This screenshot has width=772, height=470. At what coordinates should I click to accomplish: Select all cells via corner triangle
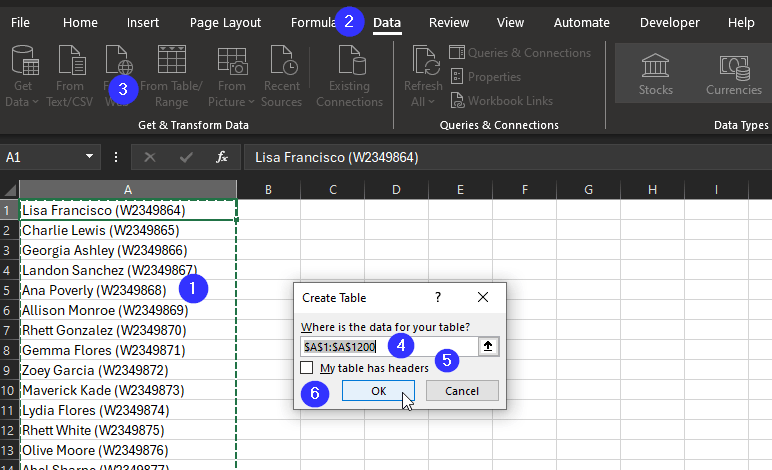tap(10, 189)
